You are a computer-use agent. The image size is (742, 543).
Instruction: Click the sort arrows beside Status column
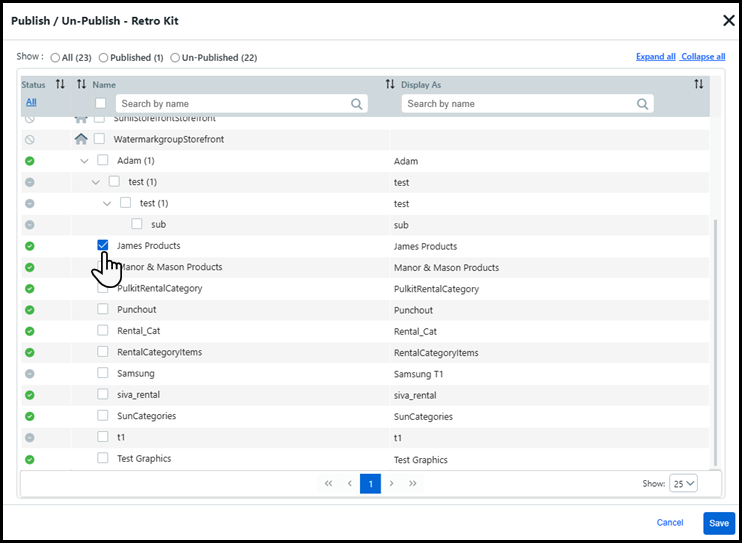tap(60, 85)
